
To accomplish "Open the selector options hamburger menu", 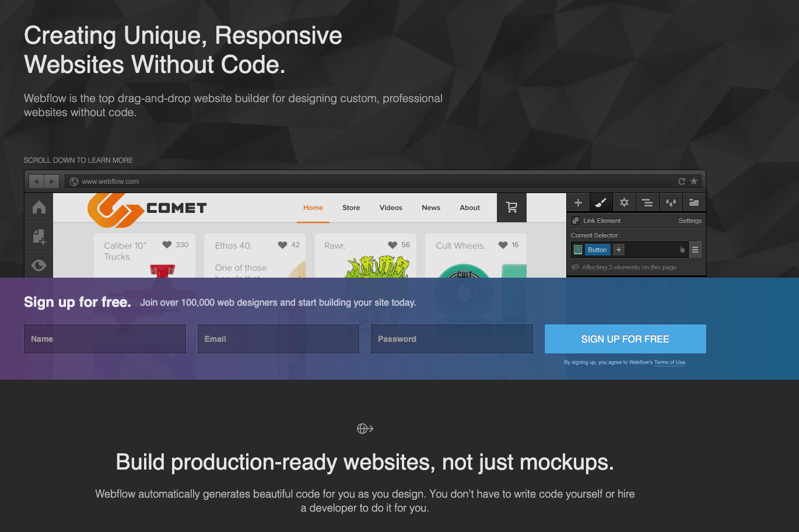I will click(695, 249).
